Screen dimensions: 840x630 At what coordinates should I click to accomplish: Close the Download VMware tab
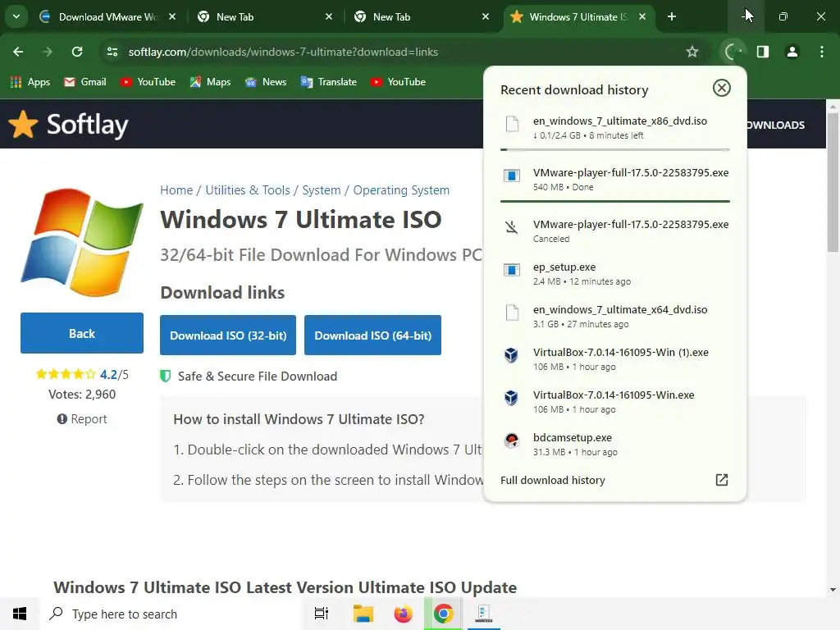[x=172, y=16]
